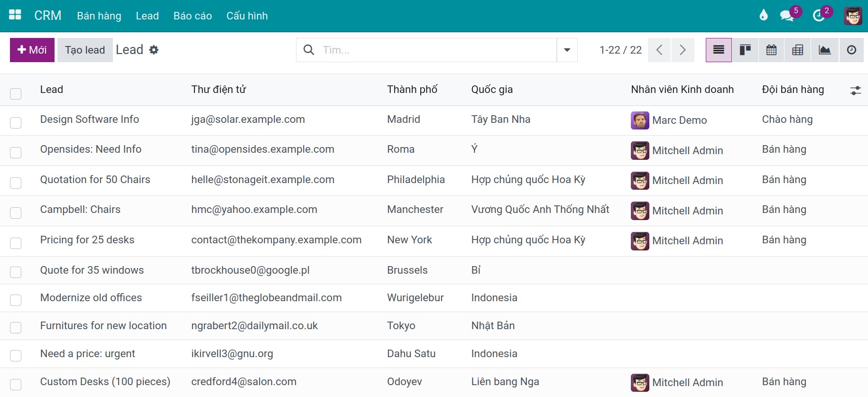The height and width of the screenshot is (397, 868).
Task: Click the CRM app title
Action: 48,16
